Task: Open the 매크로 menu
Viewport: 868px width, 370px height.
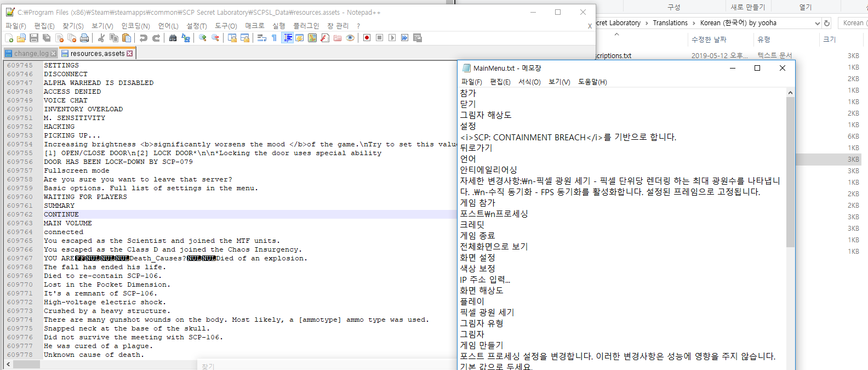Action: pyautogui.click(x=254, y=26)
